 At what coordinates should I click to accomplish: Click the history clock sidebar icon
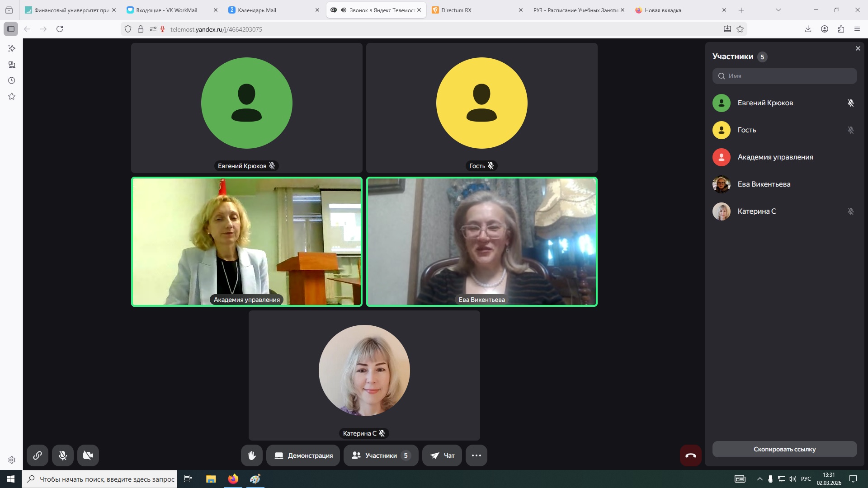click(x=12, y=81)
